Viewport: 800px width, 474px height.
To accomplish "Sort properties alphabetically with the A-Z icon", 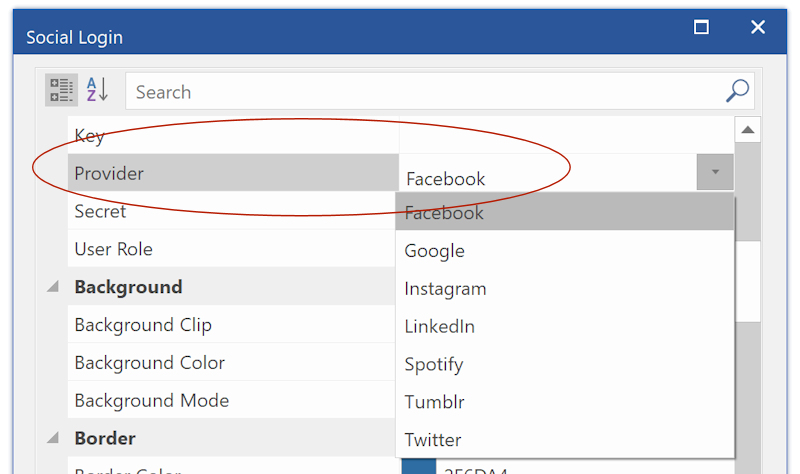I will (x=97, y=90).
